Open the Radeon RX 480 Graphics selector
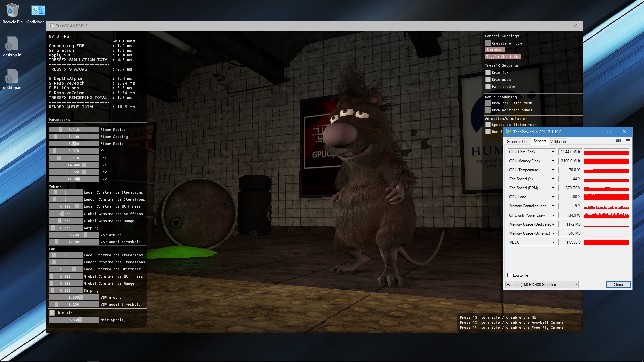Image resolution: width=644 pixels, height=362 pixels. pyautogui.click(x=542, y=285)
